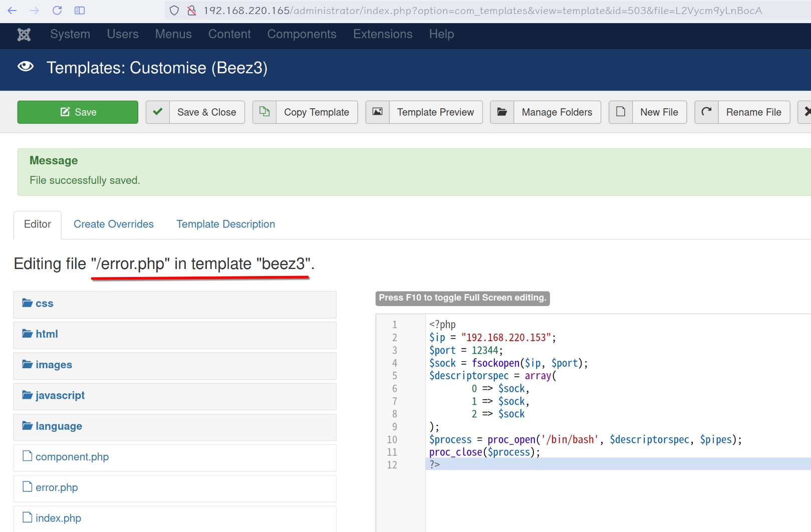Image resolution: width=811 pixels, height=532 pixels.
Task: Click New File label
Action: point(659,112)
